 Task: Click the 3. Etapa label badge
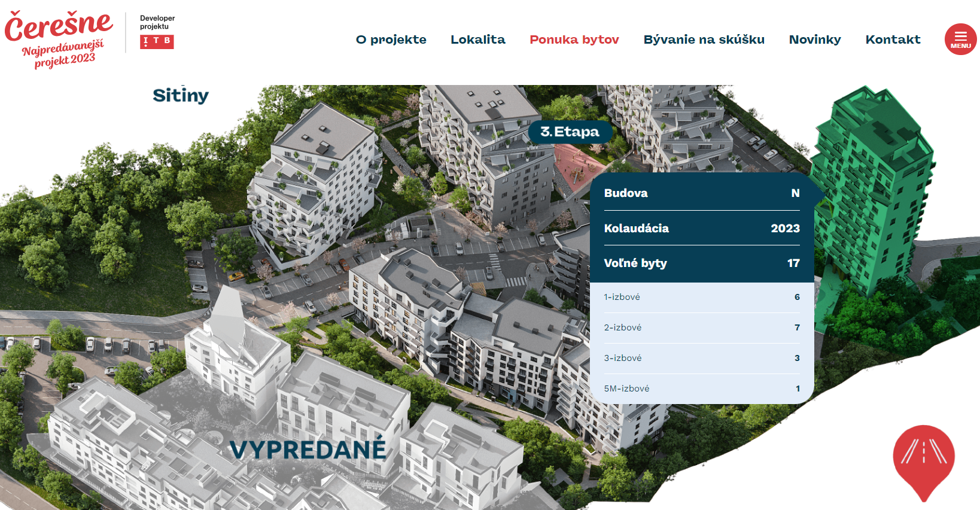click(x=570, y=132)
